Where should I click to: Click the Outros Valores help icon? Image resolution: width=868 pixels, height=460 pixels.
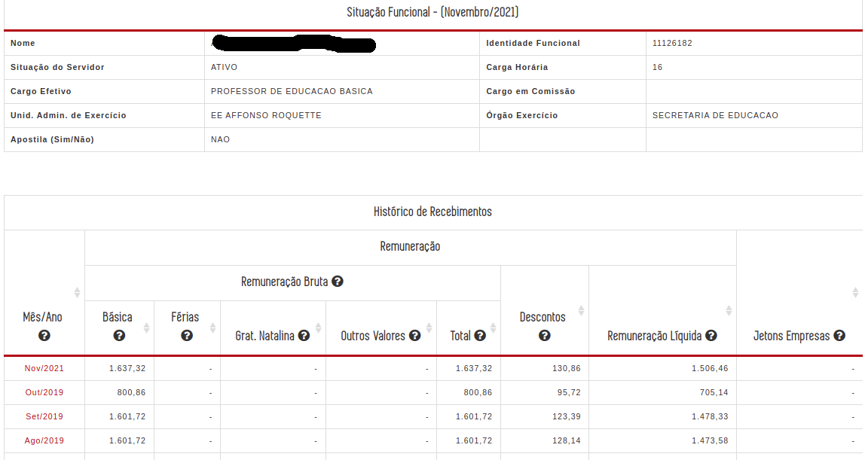click(x=414, y=336)
